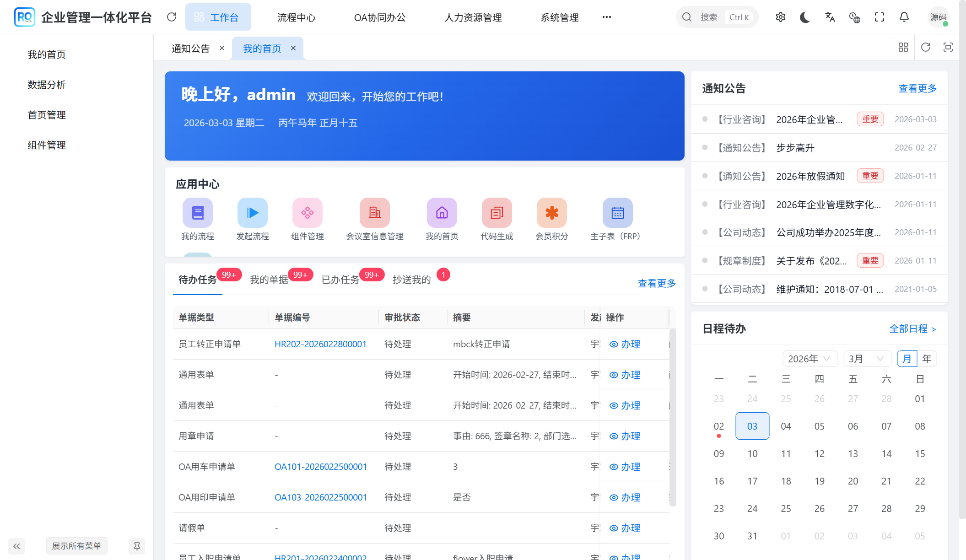Open the settings gear icon
966x560 pixels.
(780, 17)
